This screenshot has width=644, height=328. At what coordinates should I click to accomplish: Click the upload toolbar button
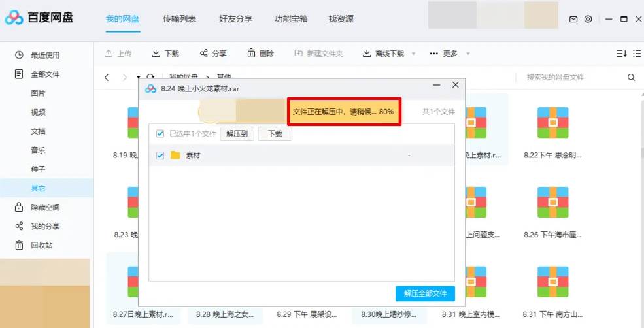(118, 54)
